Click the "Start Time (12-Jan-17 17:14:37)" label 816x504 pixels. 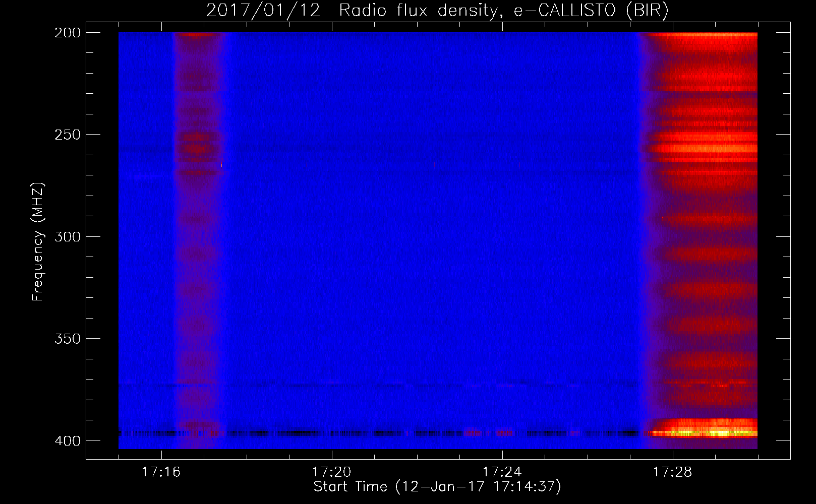point(437,487)
